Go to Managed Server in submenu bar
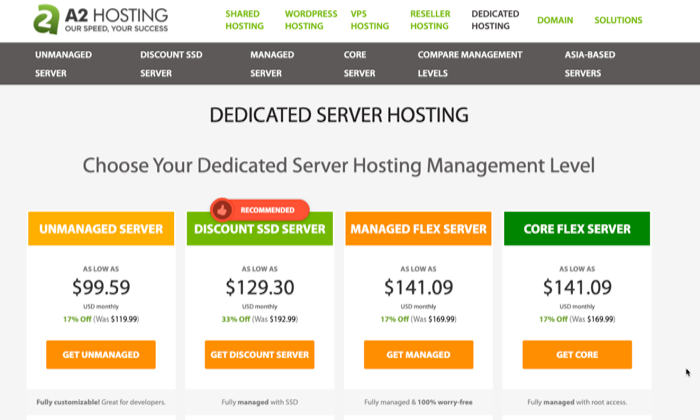 [272, 64]
